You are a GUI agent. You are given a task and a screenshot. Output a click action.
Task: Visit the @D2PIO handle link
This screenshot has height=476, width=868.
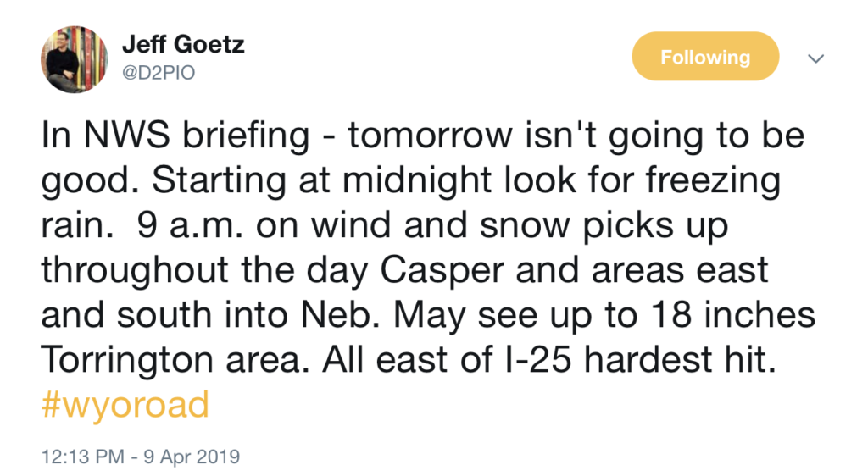159,73
